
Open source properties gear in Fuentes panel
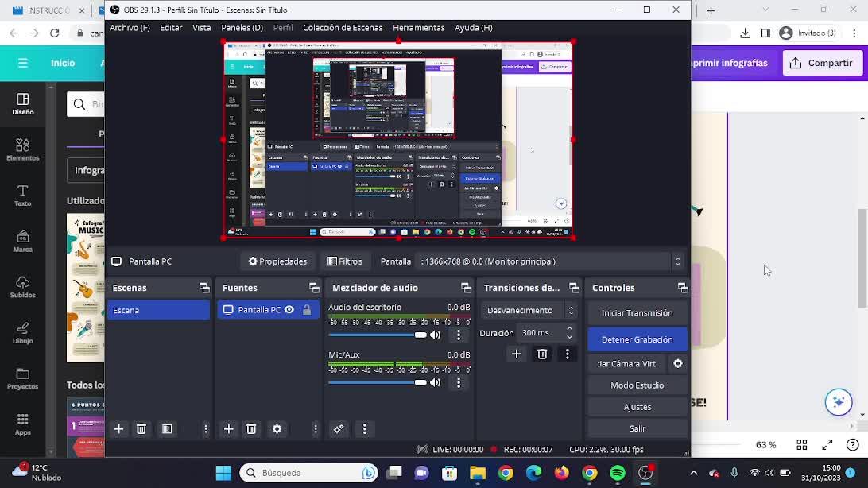tap(277, 429)
